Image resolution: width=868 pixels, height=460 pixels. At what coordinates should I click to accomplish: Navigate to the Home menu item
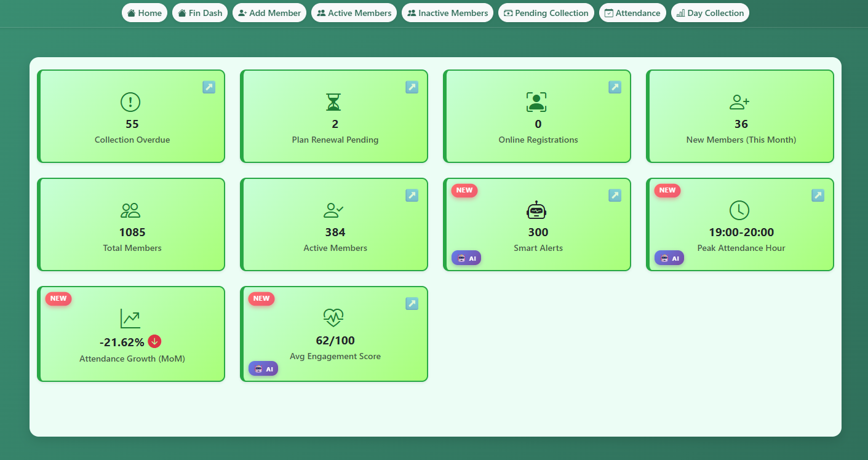[x=144, y=12]
